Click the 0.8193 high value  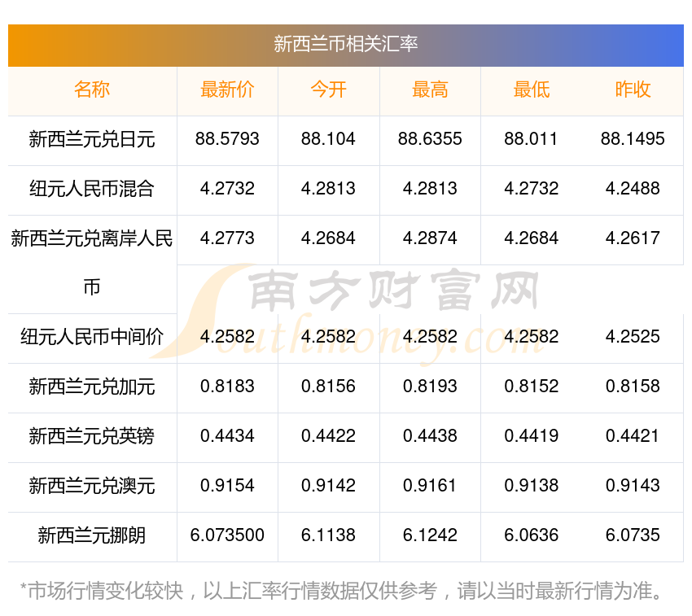[x=430, y=387]
